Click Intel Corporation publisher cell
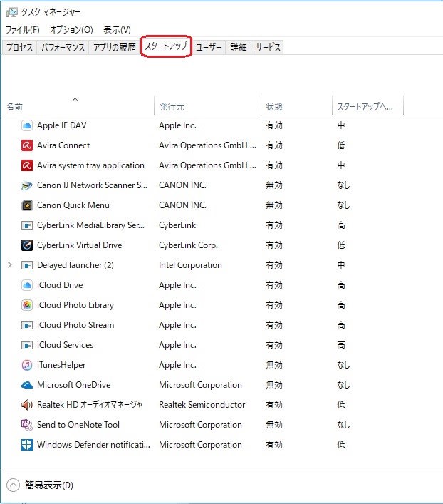This screenshot has width=443, height=504. (x=190, y=265)
